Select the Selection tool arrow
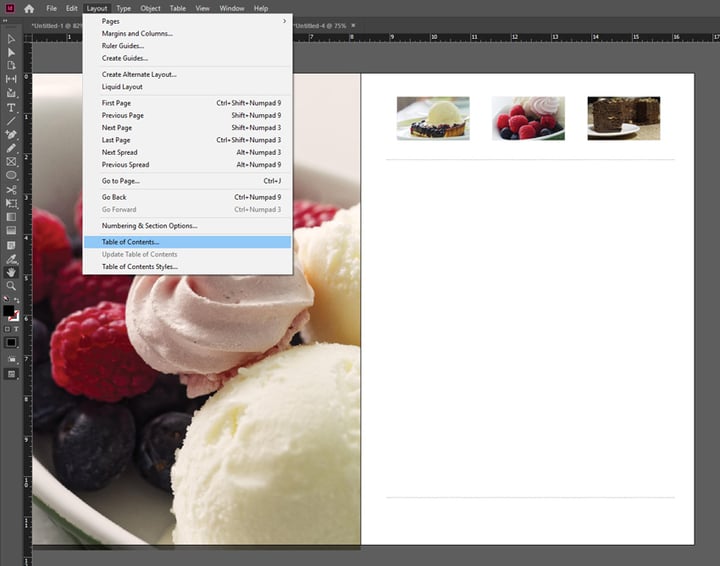Viewport: 720px width, 566px height. pyautogui.click(x=11, y=39)
